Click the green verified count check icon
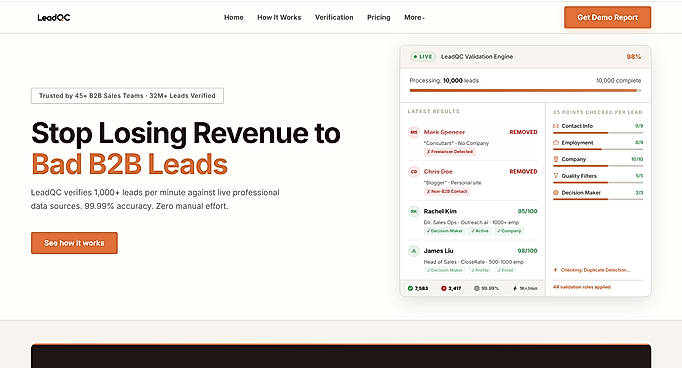 pyautogui.click(x=410, y=288)
